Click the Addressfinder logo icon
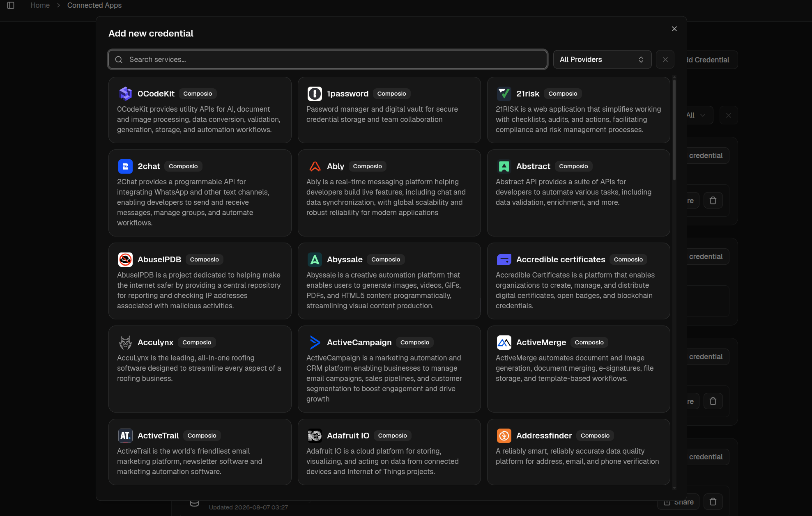The image size is (812, 516). [504, 436]
